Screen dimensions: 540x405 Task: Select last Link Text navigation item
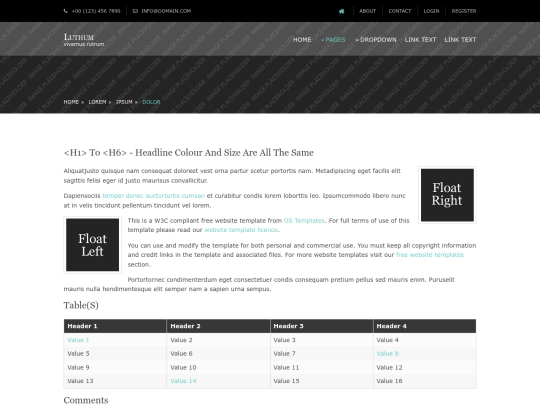(x=460, y=40)
